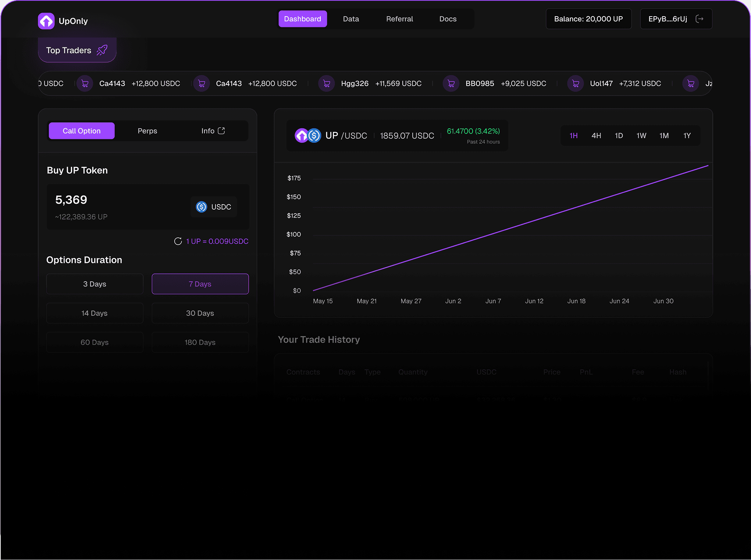The width and height of the screenshot is (751, 560).
Task: Open the Data navigation tab
Action: (351, 19)
